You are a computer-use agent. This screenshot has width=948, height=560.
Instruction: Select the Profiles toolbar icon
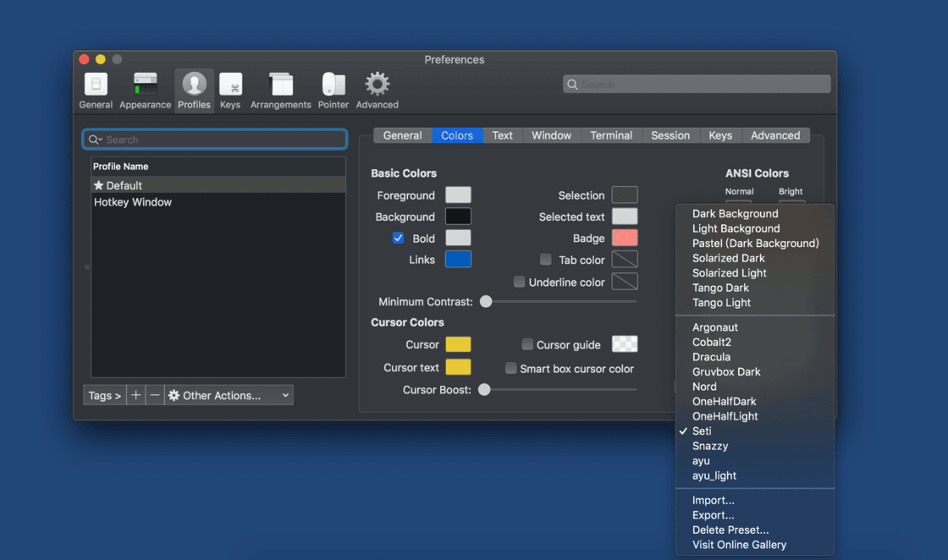click(194, 91)
